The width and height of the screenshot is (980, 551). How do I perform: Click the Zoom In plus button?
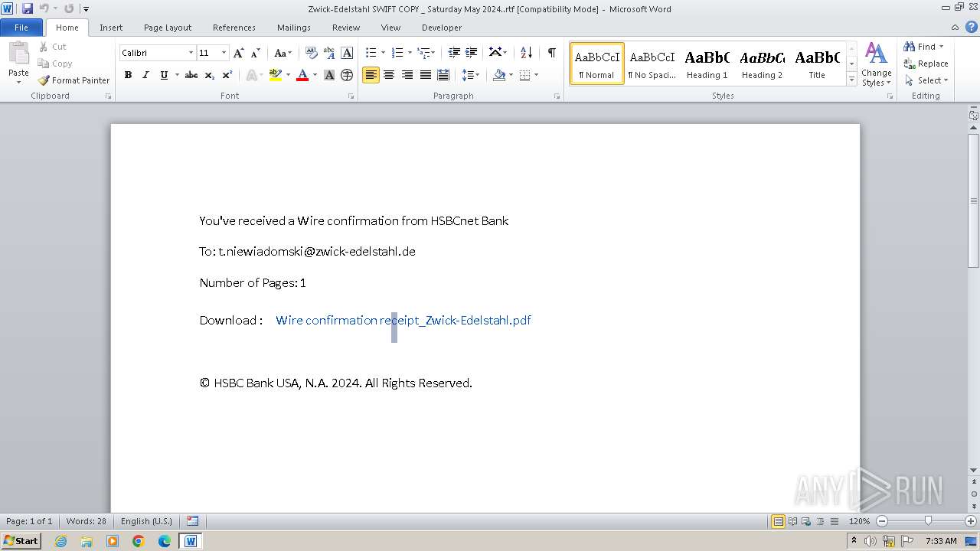pos(970,521)
